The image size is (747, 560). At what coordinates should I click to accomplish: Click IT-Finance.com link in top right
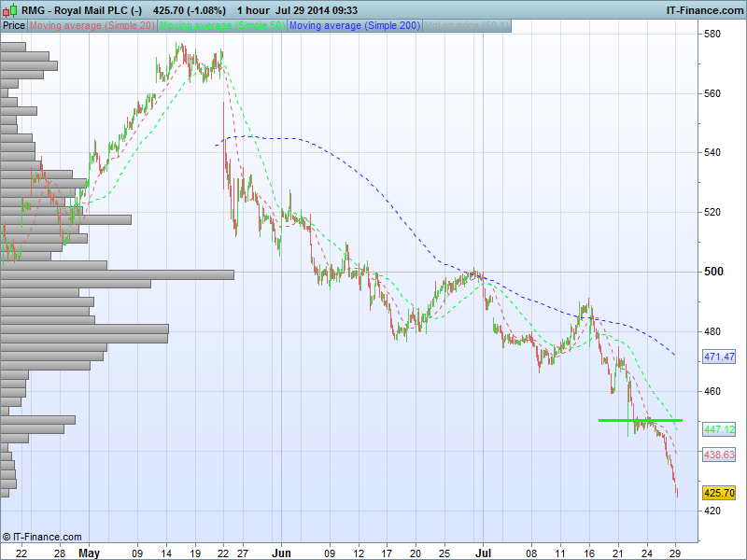pos(703,10)
